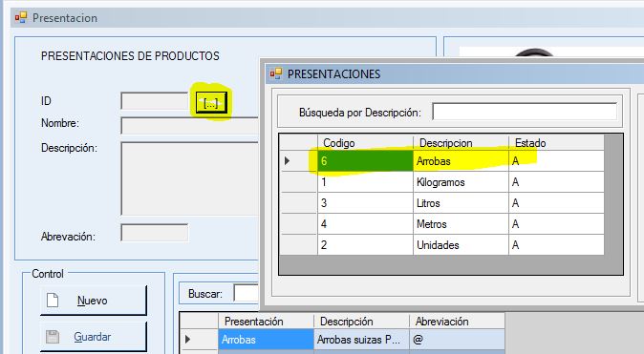Screen dimensions: 644x354
Task: Click the floppy disk icon on Guardar
Action: tap(53, 337)
